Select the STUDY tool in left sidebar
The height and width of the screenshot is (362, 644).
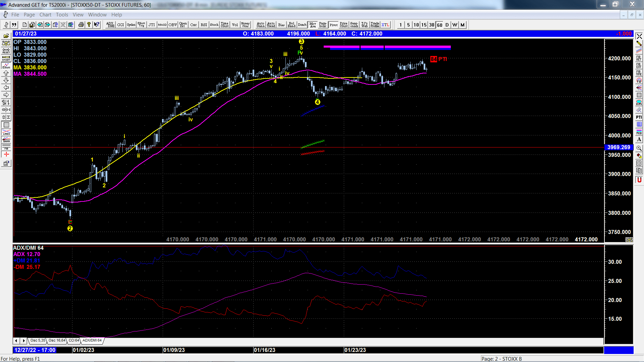[6, 58]
